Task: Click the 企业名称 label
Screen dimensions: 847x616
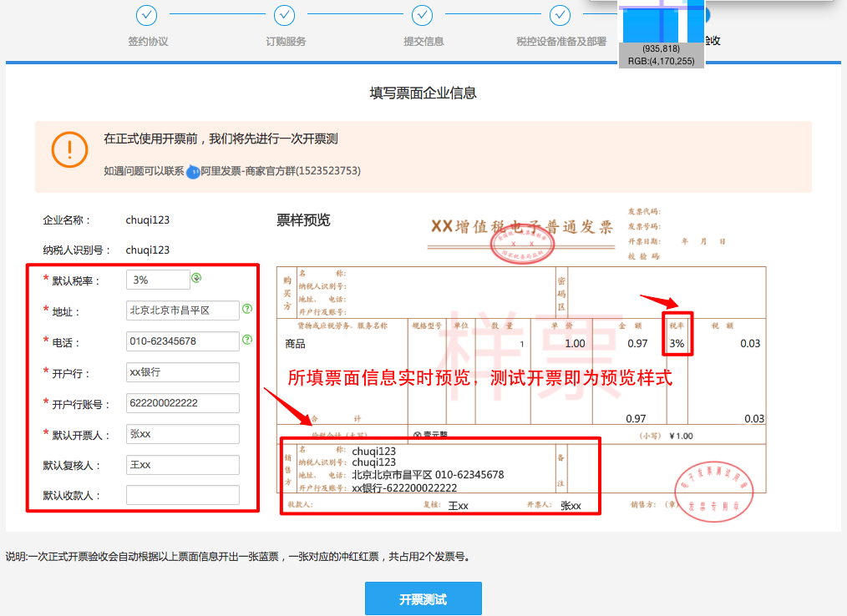Action: pos(67,220)
